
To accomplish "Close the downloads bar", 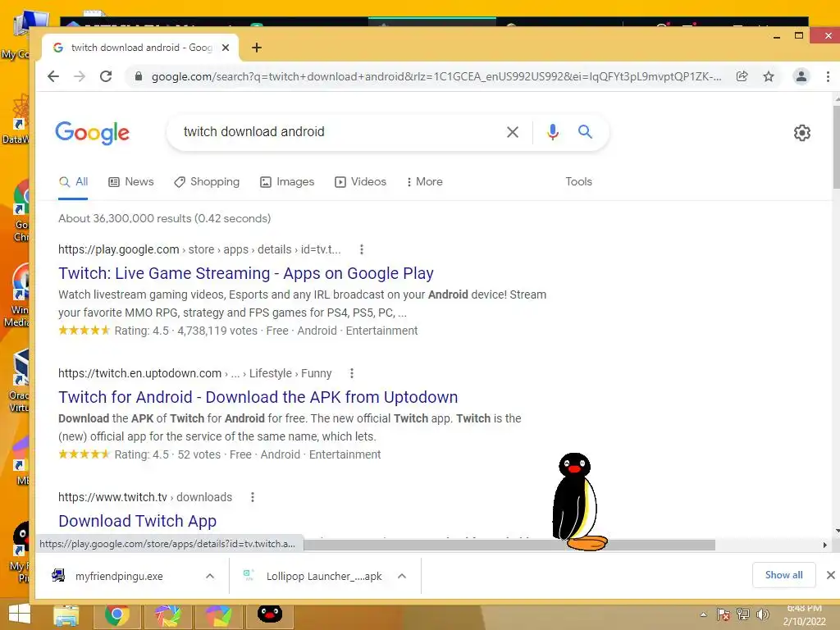I will tap(830, 575).
